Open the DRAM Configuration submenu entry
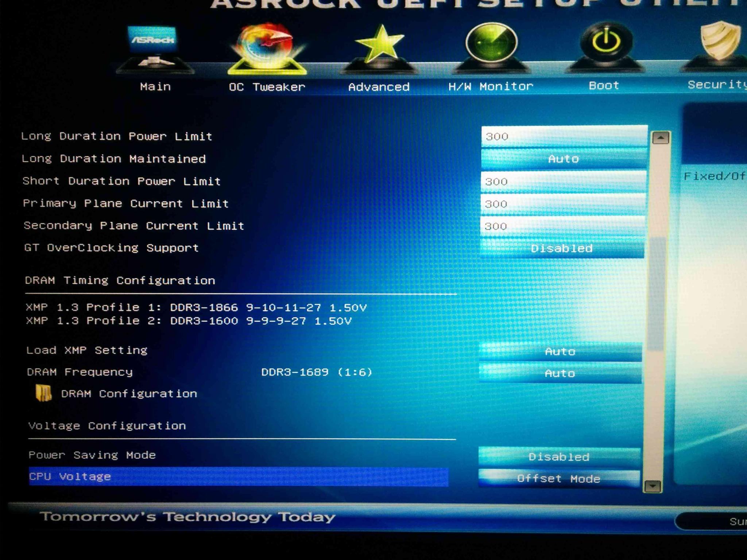Screen dimensions: 747x560 click(x=129, y=394)
